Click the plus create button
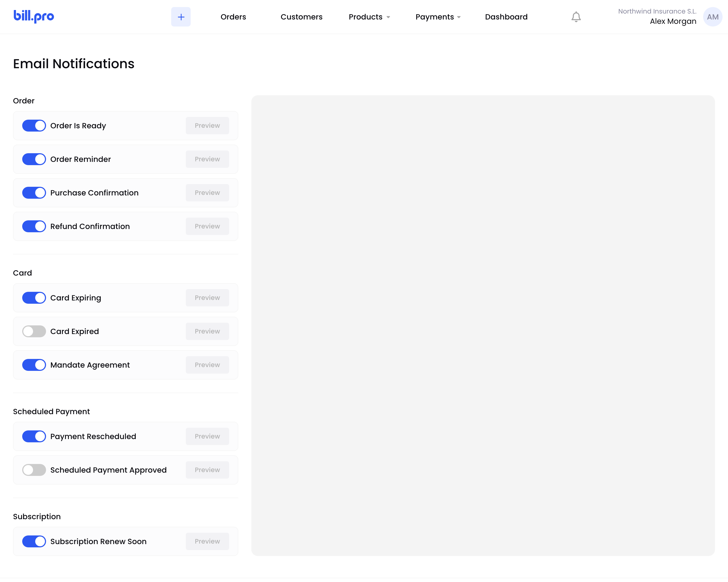This screenshot has height=582, width=728. click(181, 17)
